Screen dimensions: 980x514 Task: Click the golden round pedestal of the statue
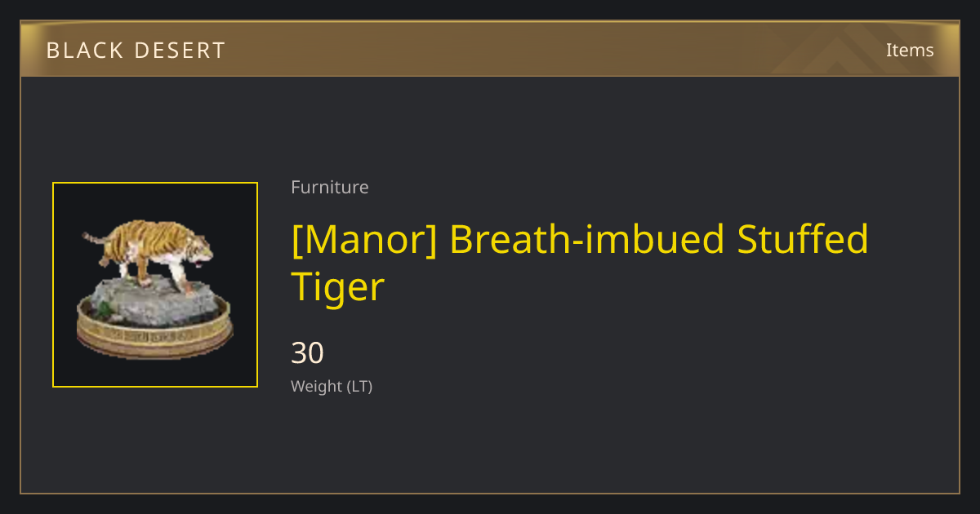154,330
